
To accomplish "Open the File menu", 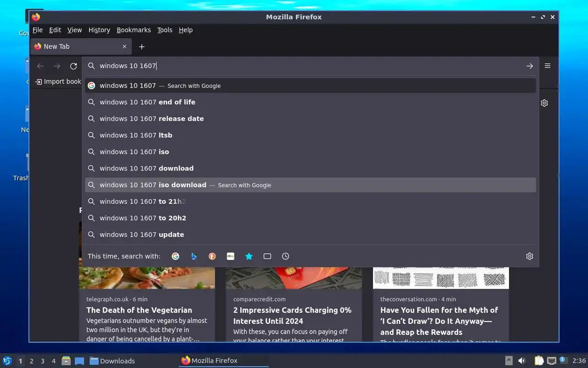I will click(x=38, y=30).
